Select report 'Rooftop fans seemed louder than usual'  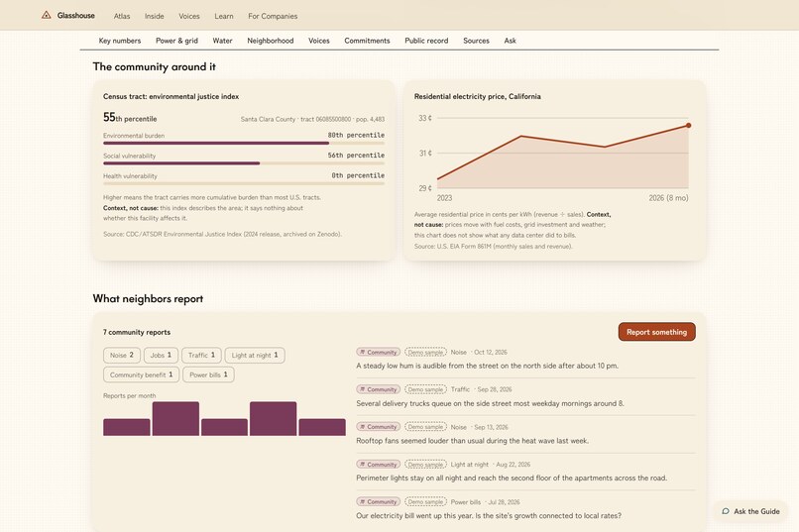472,441
